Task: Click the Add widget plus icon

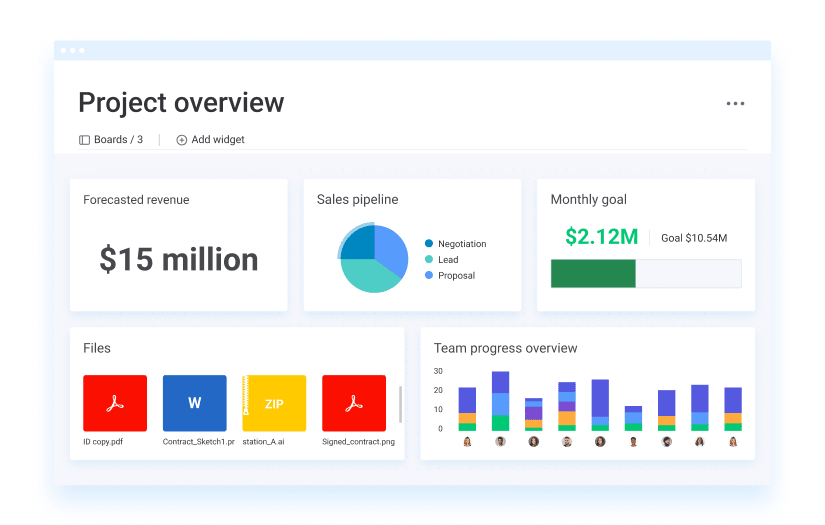Action: pyautogui.click(x=182, y=140)
